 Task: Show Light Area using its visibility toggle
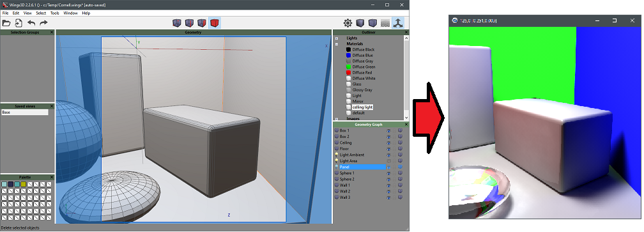pos(388,161)
